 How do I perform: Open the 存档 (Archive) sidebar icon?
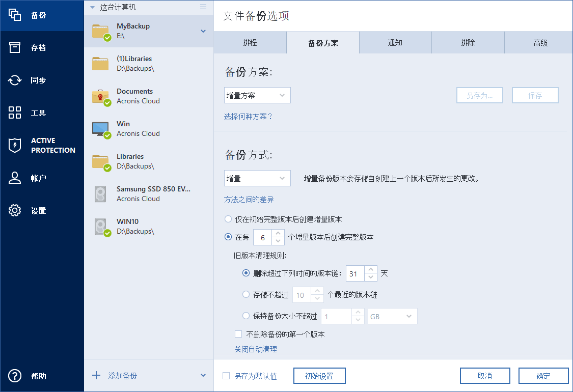(15, 47)
